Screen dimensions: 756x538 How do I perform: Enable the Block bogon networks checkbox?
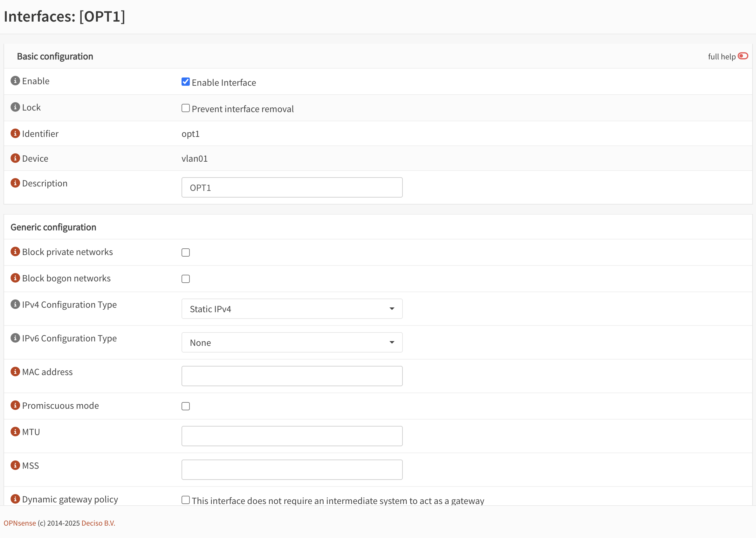[186, 279]
